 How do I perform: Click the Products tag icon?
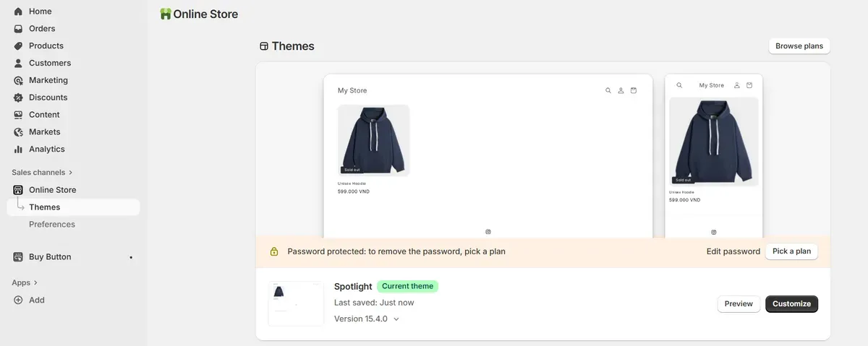point(18,46)
